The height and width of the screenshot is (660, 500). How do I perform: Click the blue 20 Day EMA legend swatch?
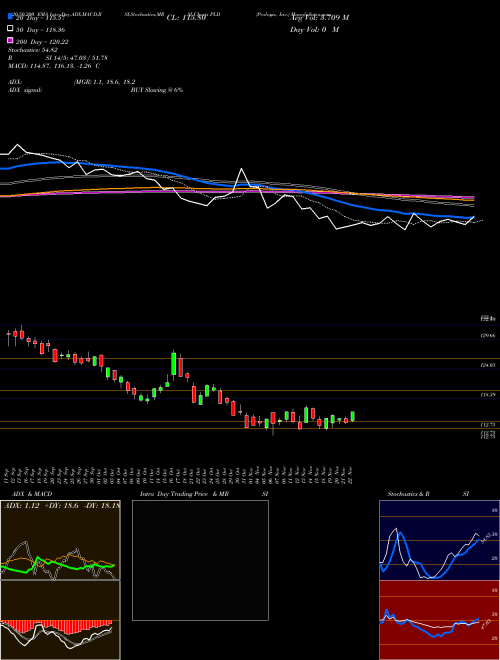10,16
